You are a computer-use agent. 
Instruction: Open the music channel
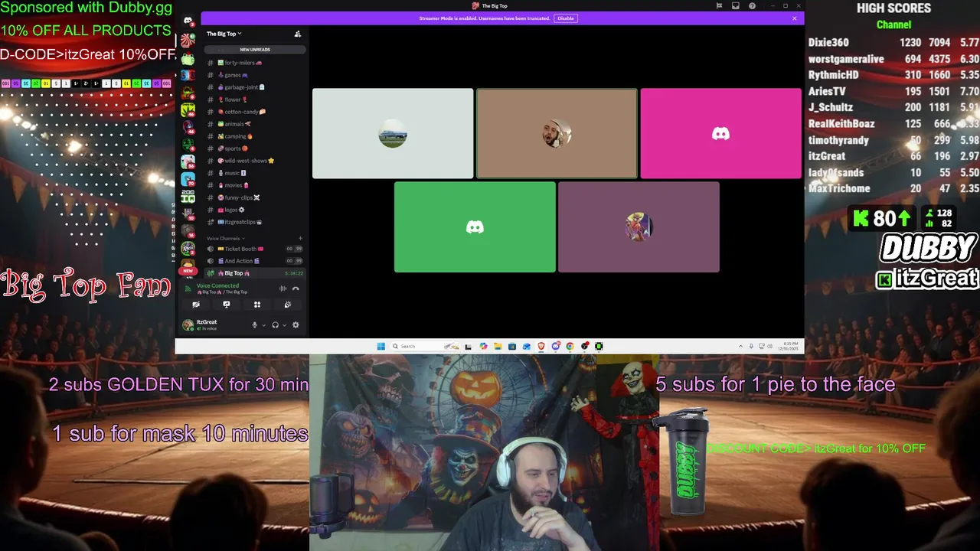(255, 173)
